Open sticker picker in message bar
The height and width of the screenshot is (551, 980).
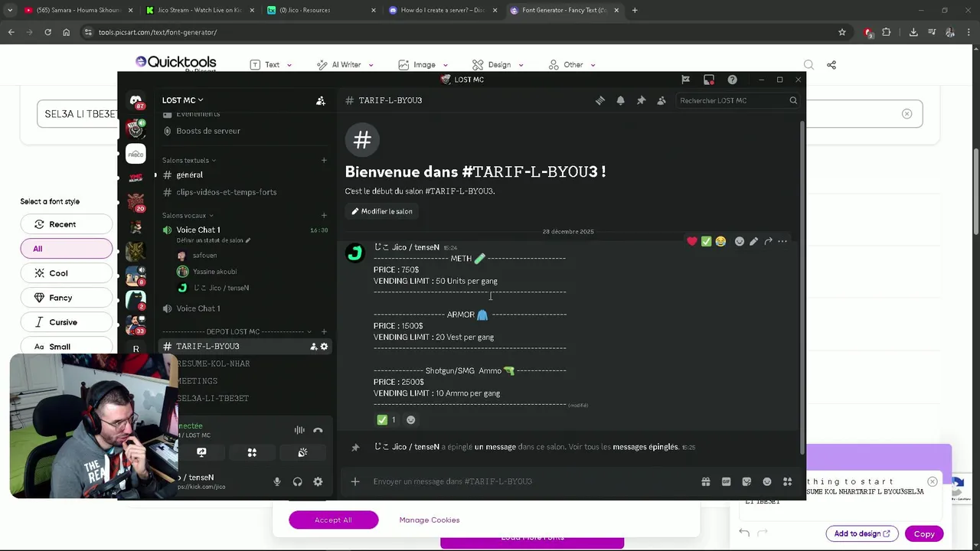click(746, 481)
